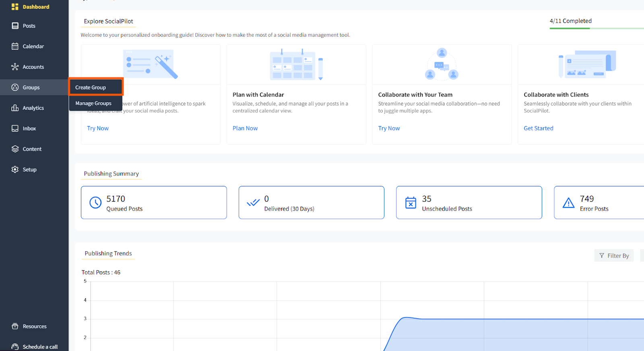Open Resources in the sidebar

pyautogui.click(x=34, y=326)
